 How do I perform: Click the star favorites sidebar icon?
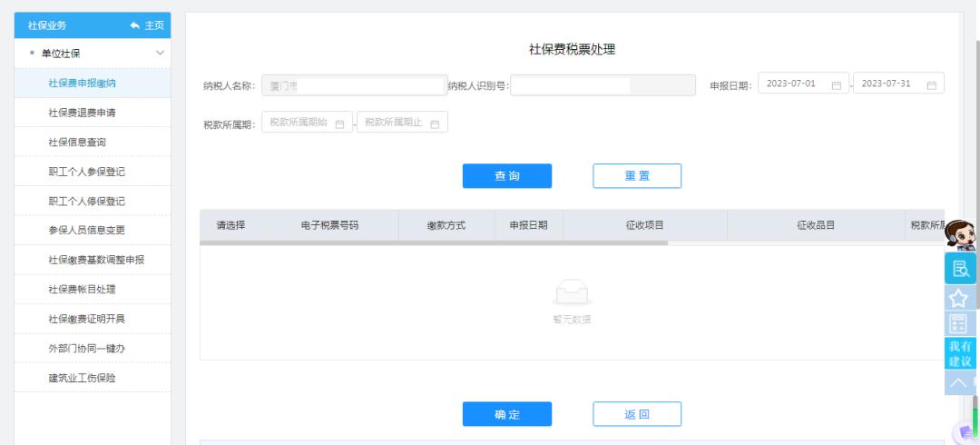click(x=960, y=298)
